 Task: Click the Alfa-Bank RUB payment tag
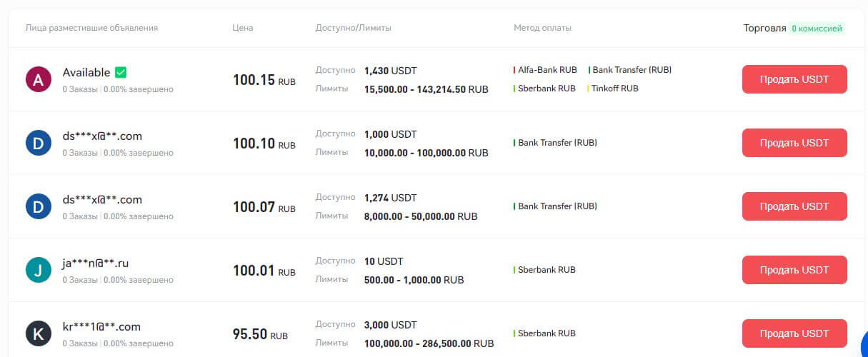click(x=547, y=70)
